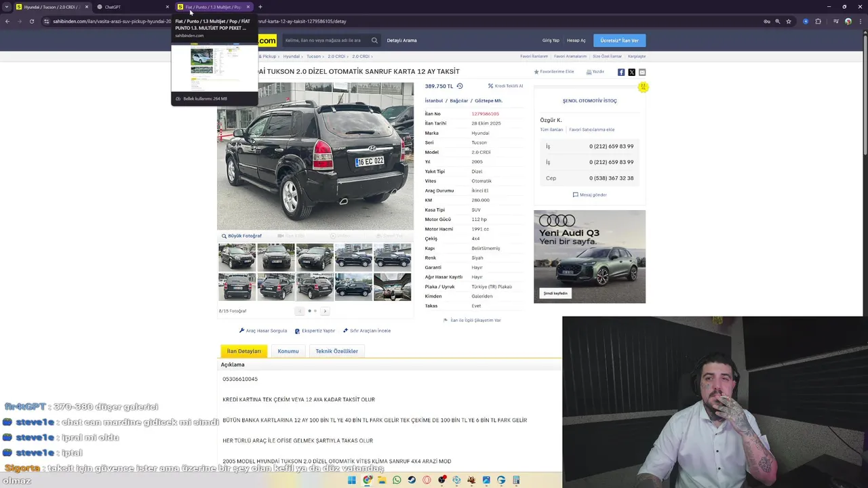Click Ekspertiz Yaptır link

(315, 331)
